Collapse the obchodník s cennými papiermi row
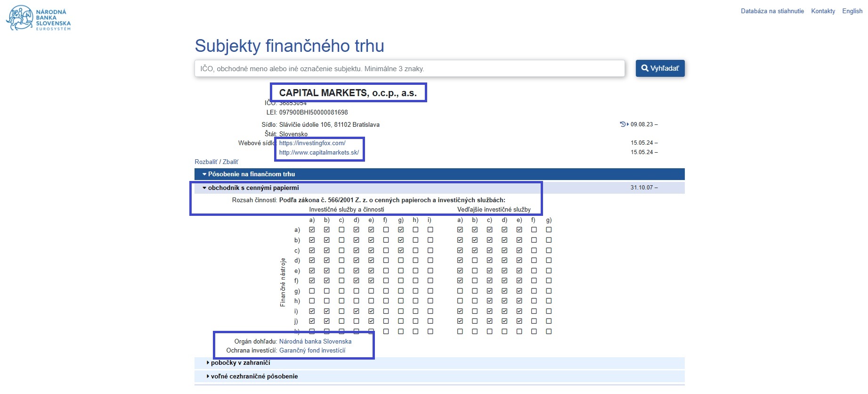Image resolution: width=868 pixels, height=394 pixels. [x=439, y=188]
